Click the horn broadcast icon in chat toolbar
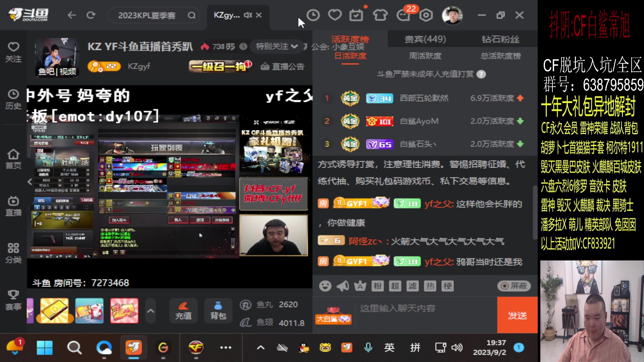The image size is (644, 362). 342,286
